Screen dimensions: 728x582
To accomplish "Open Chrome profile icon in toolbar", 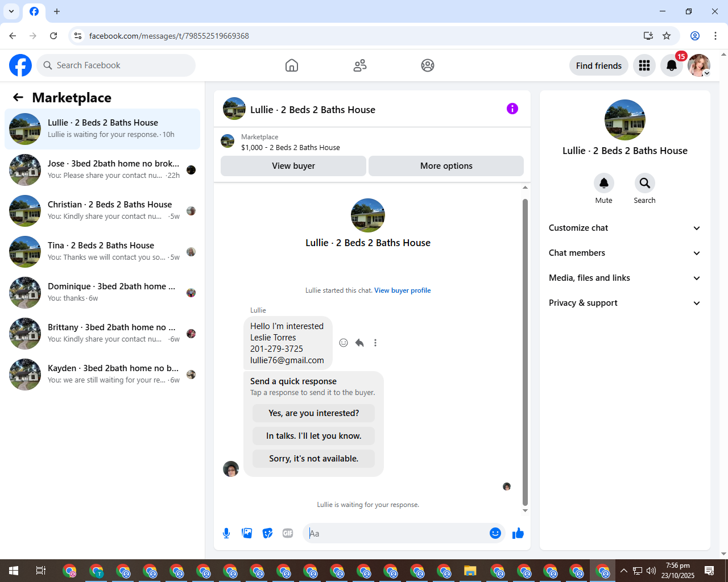I will 695,36.
